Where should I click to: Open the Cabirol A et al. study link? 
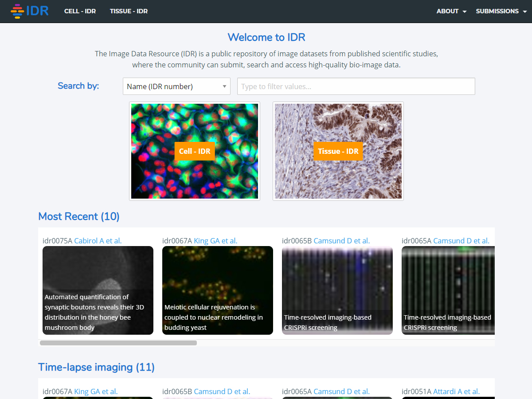point(98,241)
